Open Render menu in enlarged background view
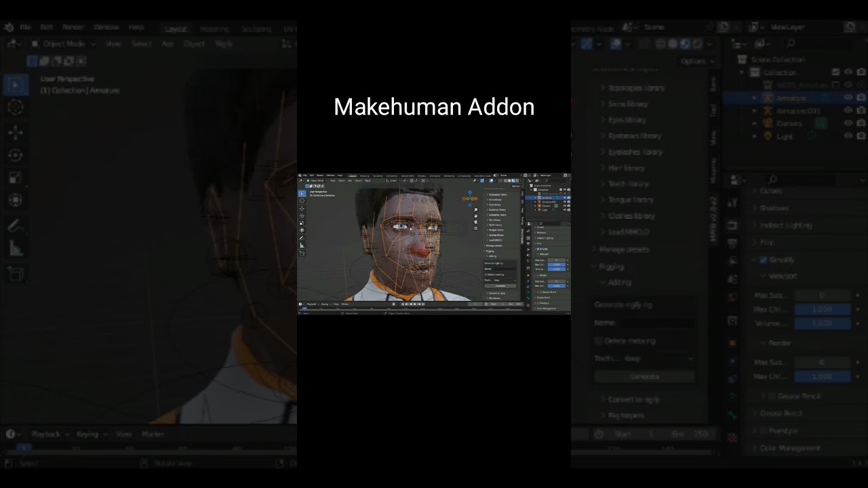This screenshot has width=868, height=488. pos(73,27)
